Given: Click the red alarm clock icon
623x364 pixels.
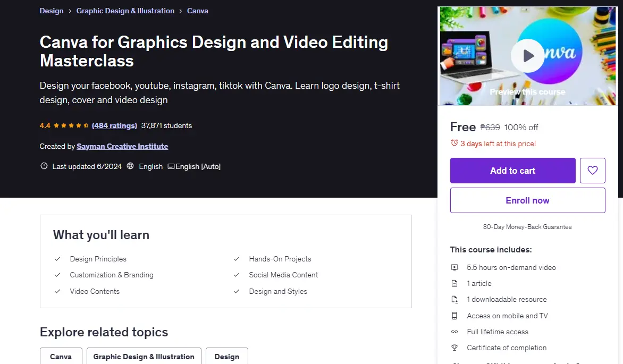Looking at the screenshot, I should click(x=454, y=142).
